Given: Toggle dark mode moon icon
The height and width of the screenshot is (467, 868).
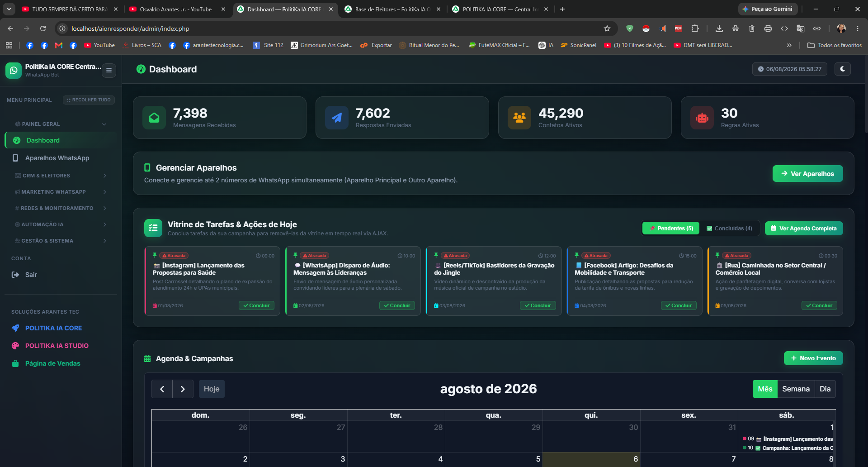Looking at the screenshot, I should pyautogui.click(x=843, y=69).
